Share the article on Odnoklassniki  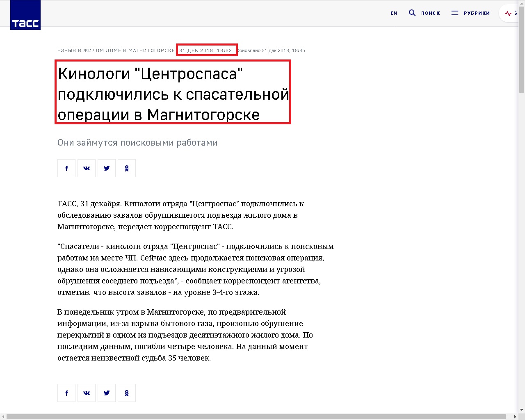[126, 168]
